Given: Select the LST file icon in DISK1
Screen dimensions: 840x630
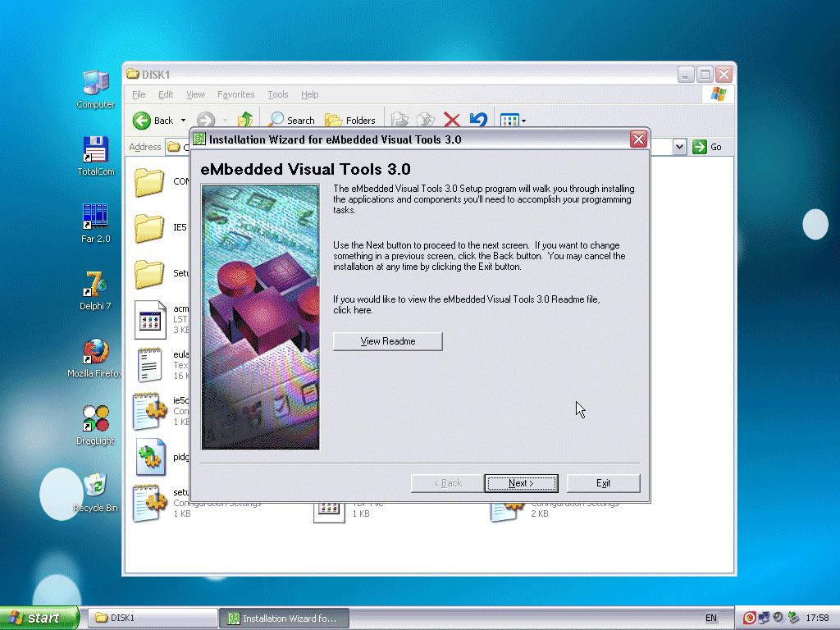Looking at the screenshot, I should click(150, 320).
